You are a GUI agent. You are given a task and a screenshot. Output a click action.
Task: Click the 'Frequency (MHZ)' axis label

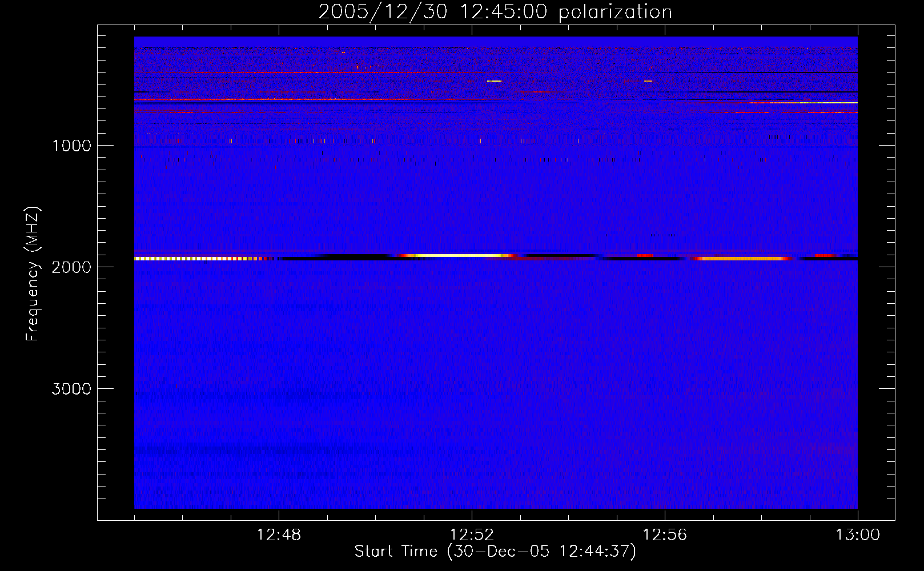(x=33, y=274)
